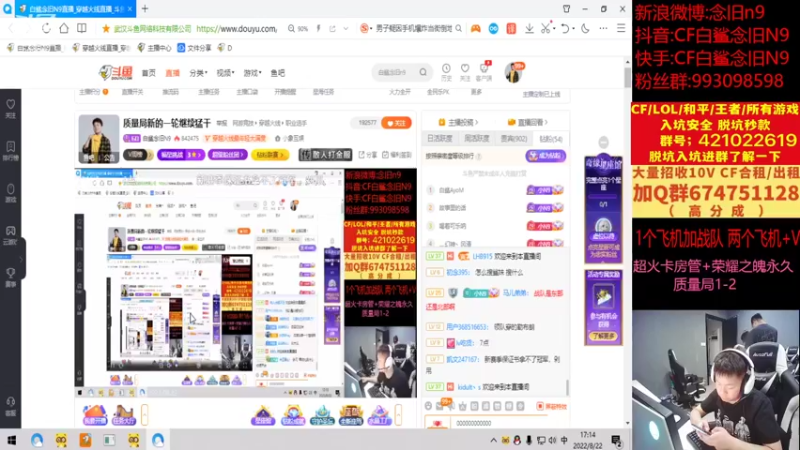Open the client download icon with badge

point(484,71)
